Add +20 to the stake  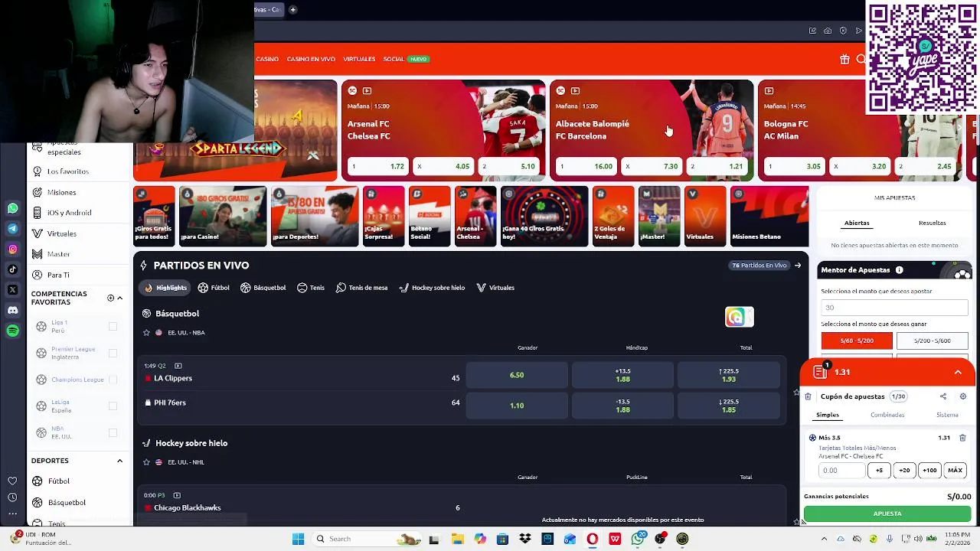904,471
